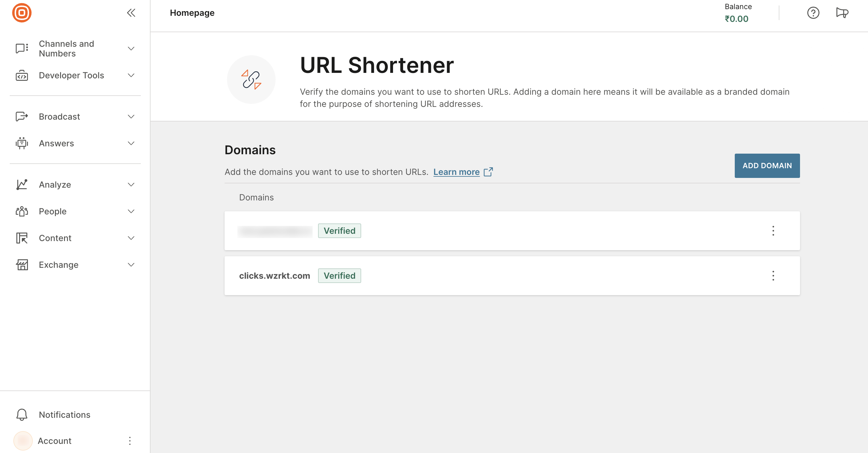Image resolution: width=868 pixels, height=453 pixels.
Task: Click the Verified badge on first domain
Action: click(339, 231)
